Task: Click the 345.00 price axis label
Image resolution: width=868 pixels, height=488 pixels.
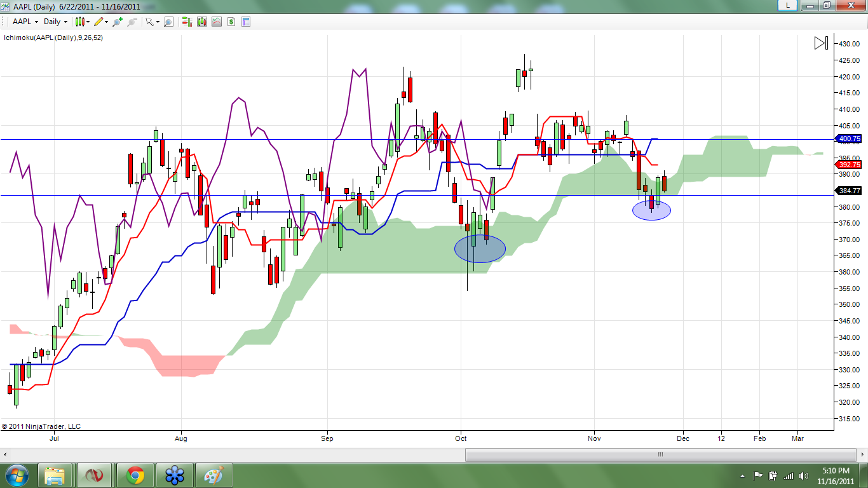Action: click(850, 321)
